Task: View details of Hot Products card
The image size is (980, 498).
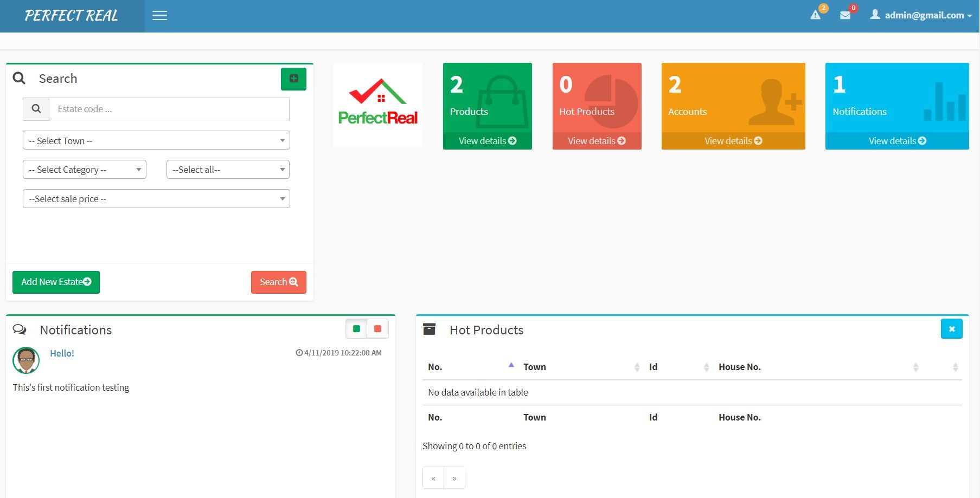Action: pyautogui.click(x=597, y=141)
